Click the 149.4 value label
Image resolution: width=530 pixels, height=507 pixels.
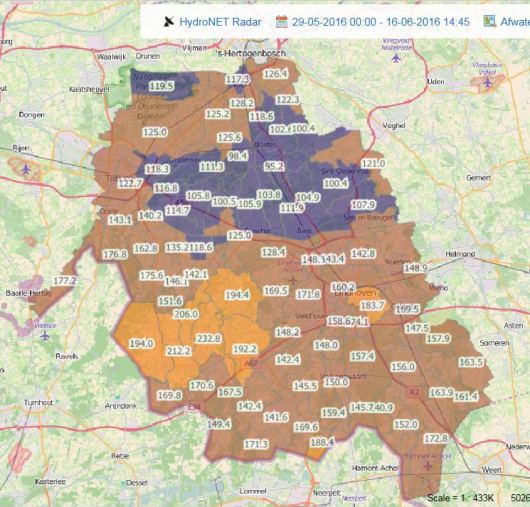tap(219, 424)
